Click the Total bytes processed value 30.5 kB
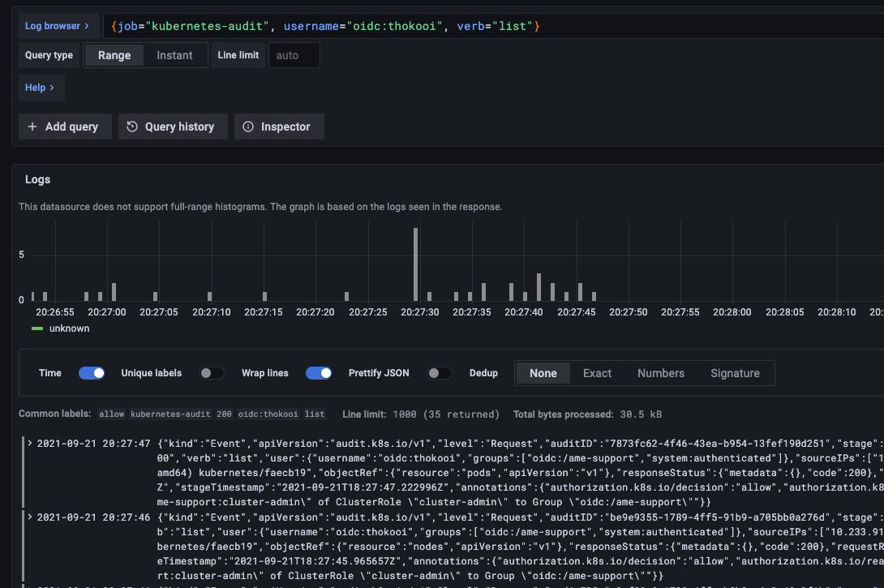The height and width of the screenshot is (588, 884). point(641,414)
